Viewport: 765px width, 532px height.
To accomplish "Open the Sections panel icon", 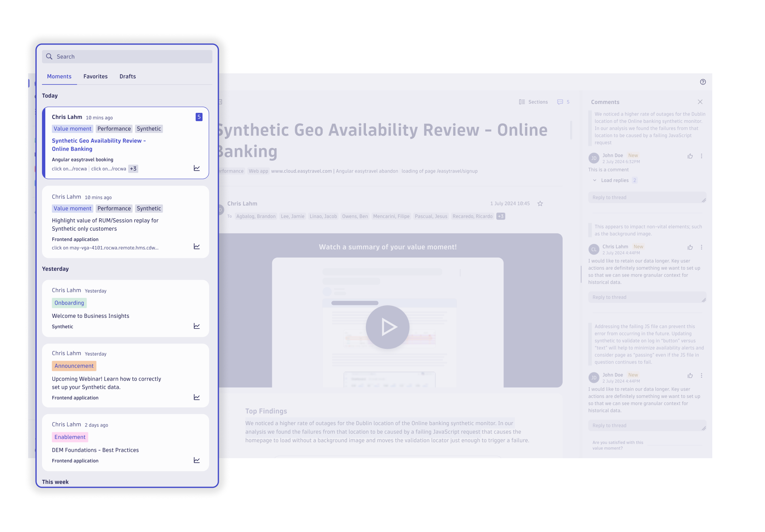I will click(521, 102).
